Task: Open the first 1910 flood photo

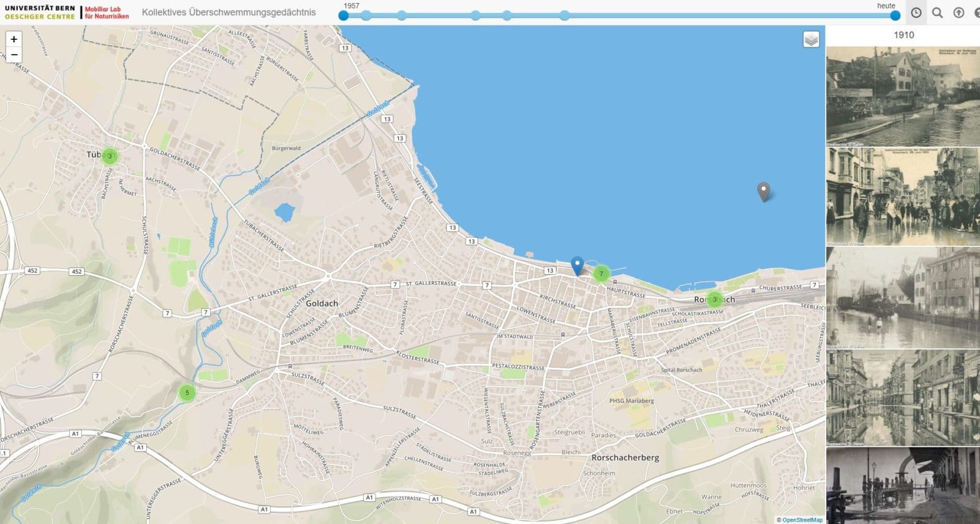Action: [902, 96]
